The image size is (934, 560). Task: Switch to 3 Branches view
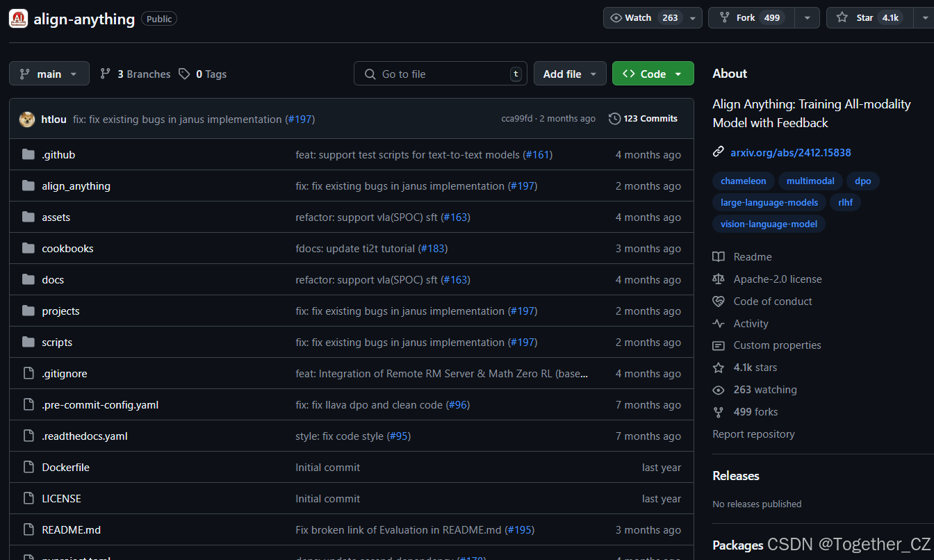pos(135,74)
